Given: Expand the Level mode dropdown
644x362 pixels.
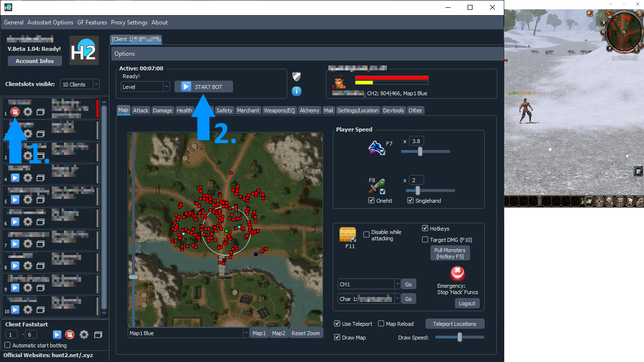Looking at the screenshot, I should 166,87.
